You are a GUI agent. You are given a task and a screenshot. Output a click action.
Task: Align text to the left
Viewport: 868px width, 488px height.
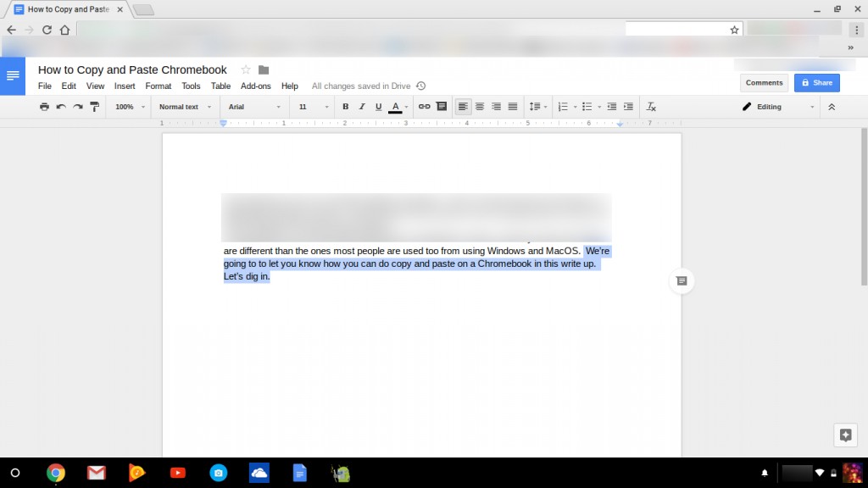463,107
